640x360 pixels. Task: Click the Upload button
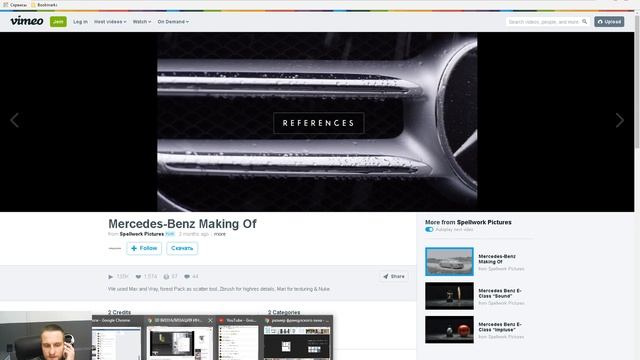609,22
